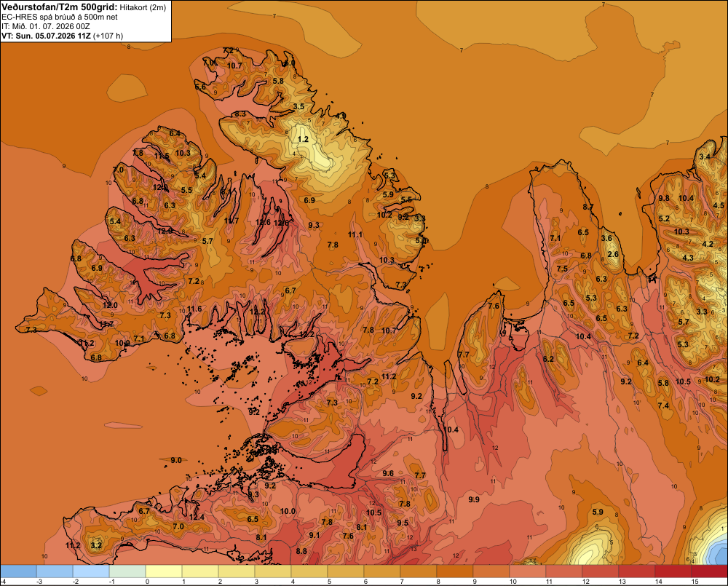Select the 12.4 temperature label
The image size is (728, 586).
[197, 517]
